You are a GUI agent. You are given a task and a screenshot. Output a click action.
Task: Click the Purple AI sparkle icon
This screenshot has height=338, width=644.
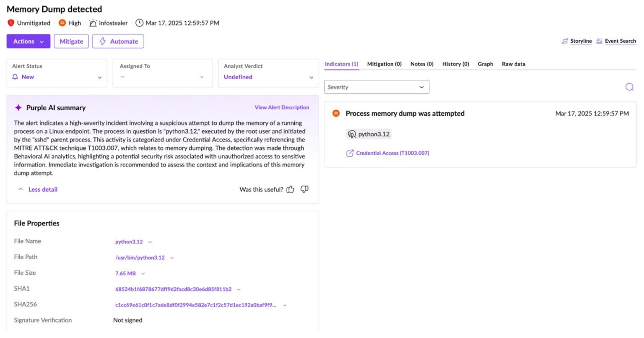(x=18, y=108)
